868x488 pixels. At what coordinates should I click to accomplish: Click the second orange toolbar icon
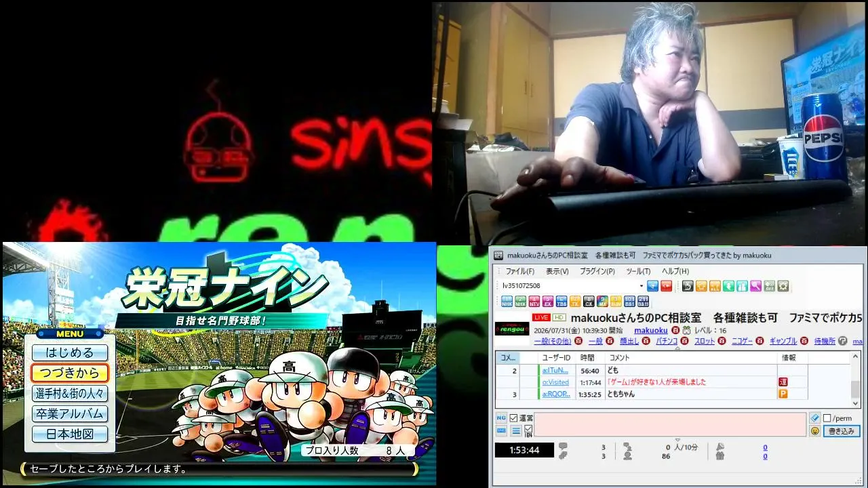[715, 286]
